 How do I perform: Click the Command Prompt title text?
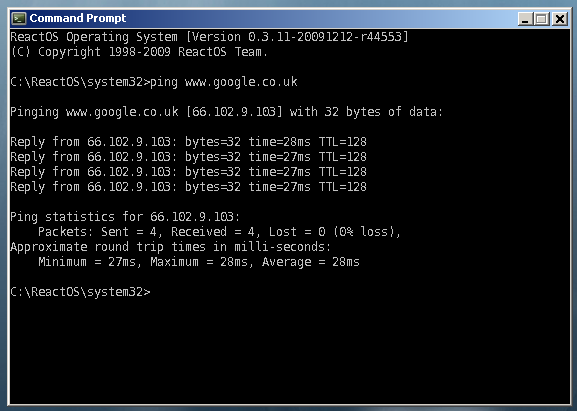tap(78, 18)
